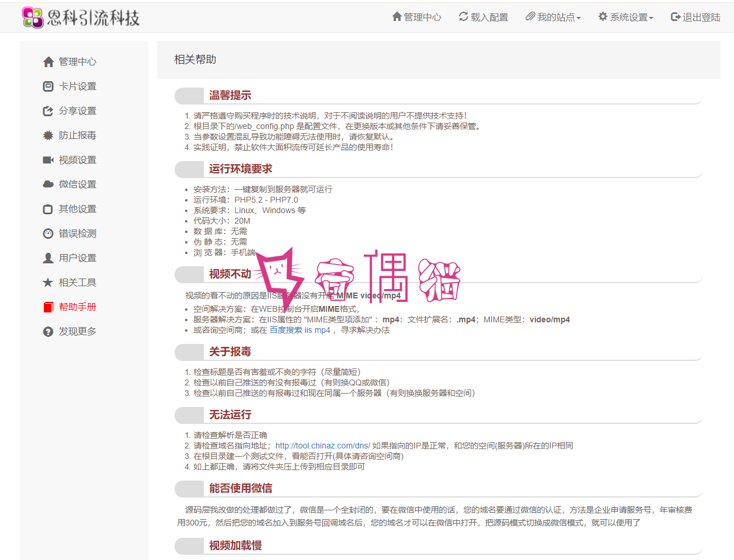Expand the 我的站点 dropdown caret
Viewport: 734px width, 560px height.
[579, 18]
